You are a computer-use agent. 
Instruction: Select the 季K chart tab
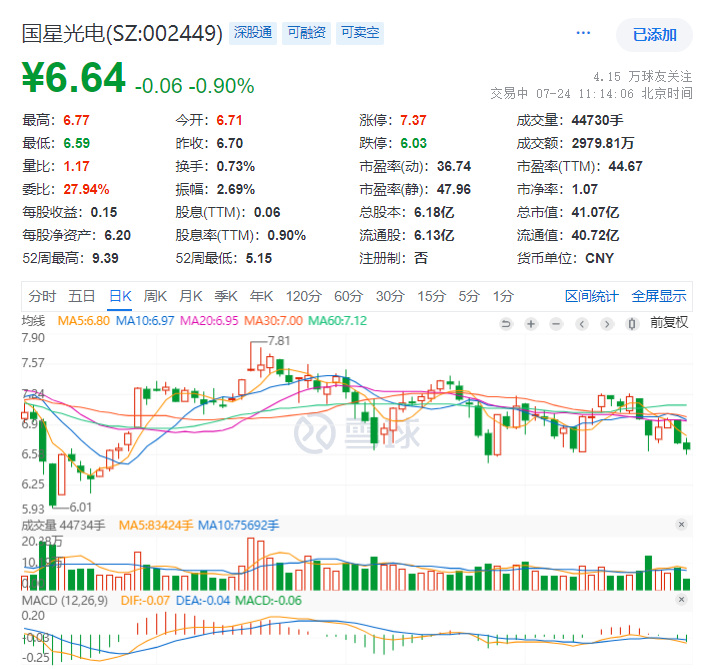tap(226, 296)
